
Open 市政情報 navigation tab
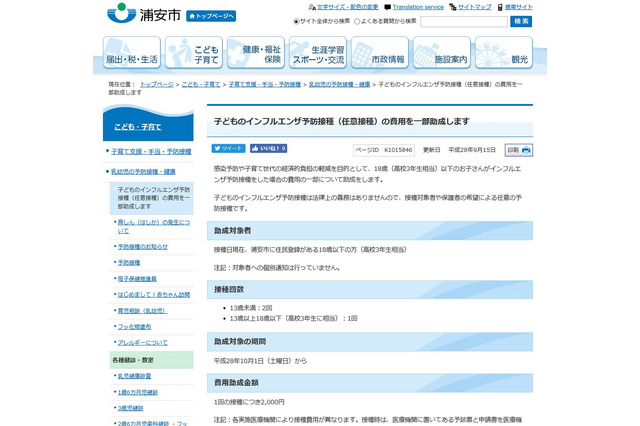pyautogui.click(x=380, y=53)
